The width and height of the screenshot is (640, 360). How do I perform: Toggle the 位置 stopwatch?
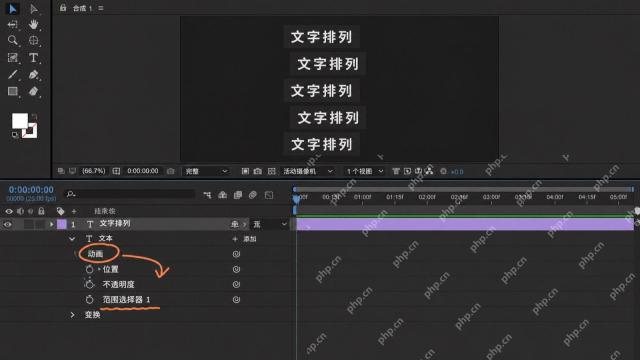pyautogui.click(x=89, y=269)
